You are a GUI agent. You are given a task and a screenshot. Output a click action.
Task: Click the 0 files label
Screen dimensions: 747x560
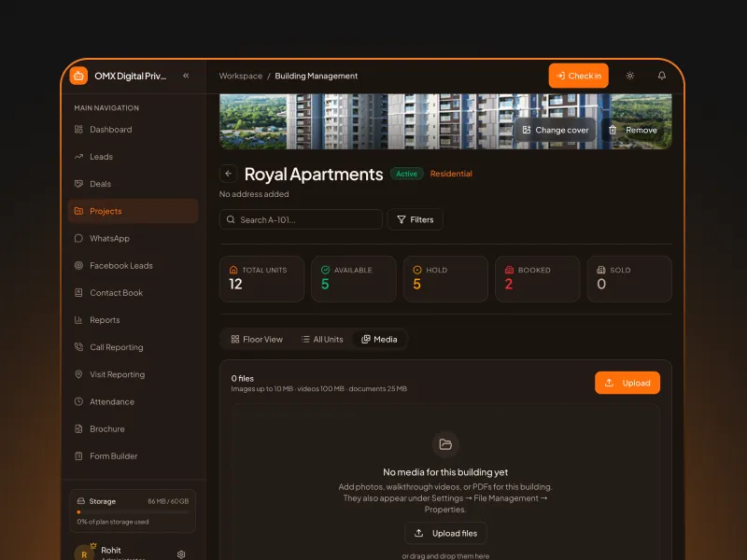click(x=243, y=379)
